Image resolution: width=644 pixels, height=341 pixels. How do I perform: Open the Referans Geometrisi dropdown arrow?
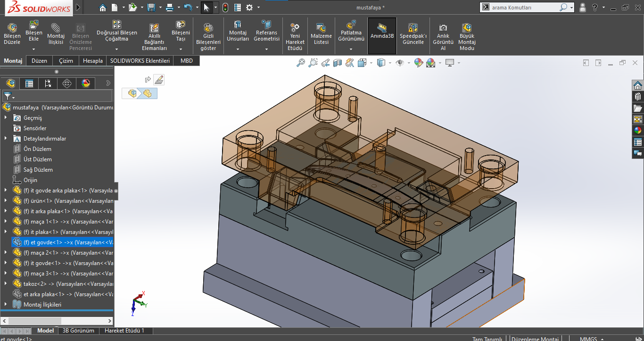tap(266, 49)
